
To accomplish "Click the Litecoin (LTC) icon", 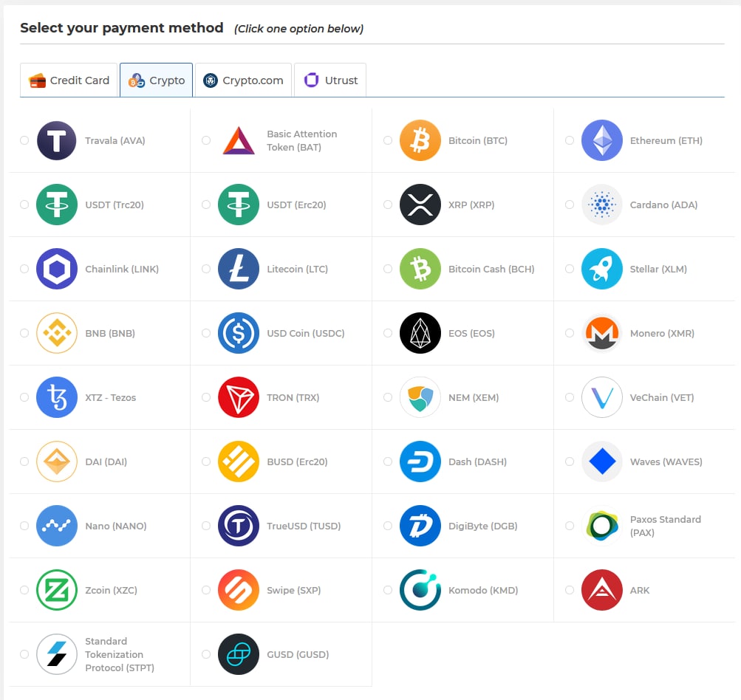I will pos(239,270).
